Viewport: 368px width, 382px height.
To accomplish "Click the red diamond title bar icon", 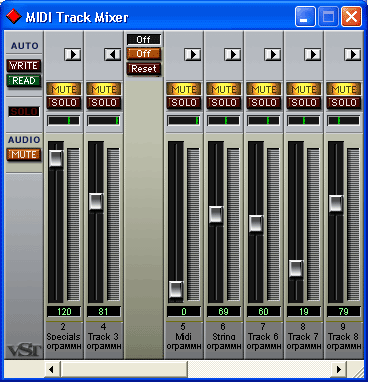I will tap(14, 16).
